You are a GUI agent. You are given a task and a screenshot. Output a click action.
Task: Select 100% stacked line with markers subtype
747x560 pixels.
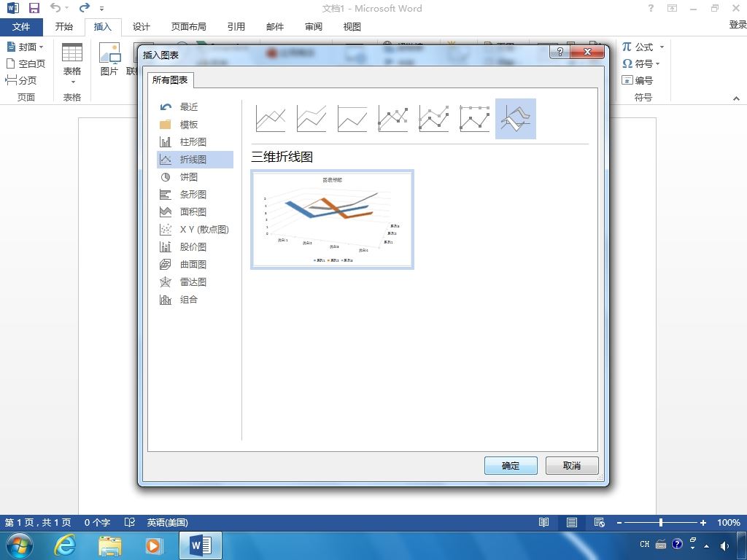pyautogui.click(x=475, y=119)
